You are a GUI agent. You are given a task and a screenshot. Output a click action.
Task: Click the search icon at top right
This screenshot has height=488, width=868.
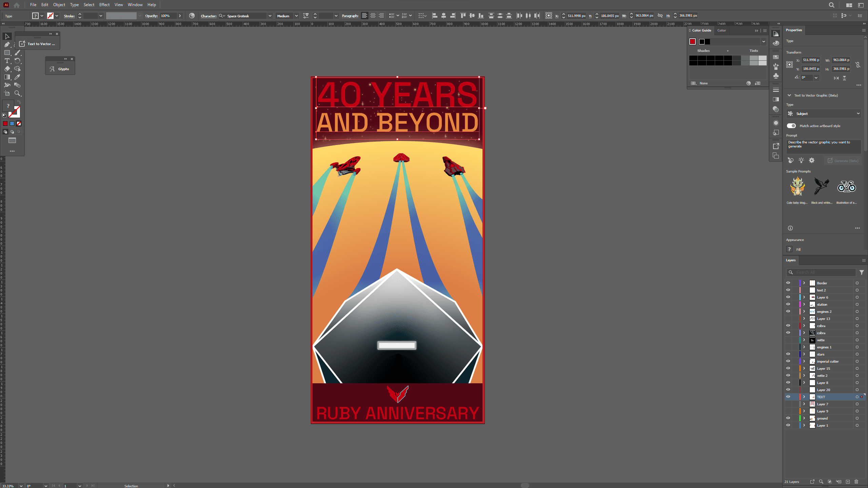831,5
